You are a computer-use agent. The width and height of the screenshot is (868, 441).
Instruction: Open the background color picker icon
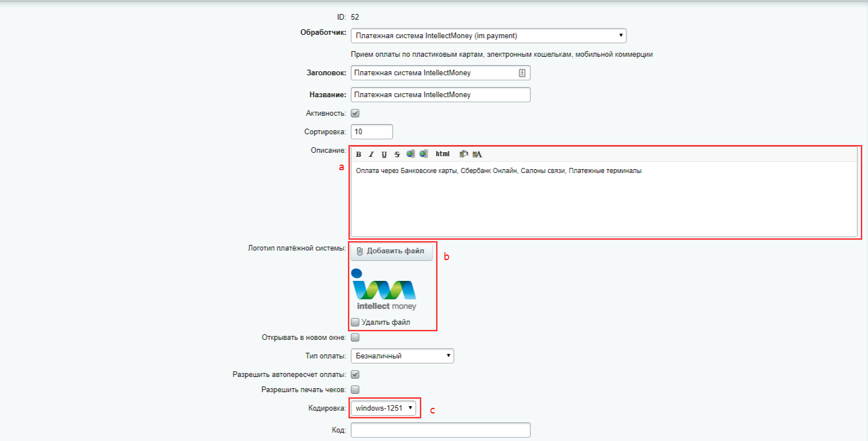point(463,154)
